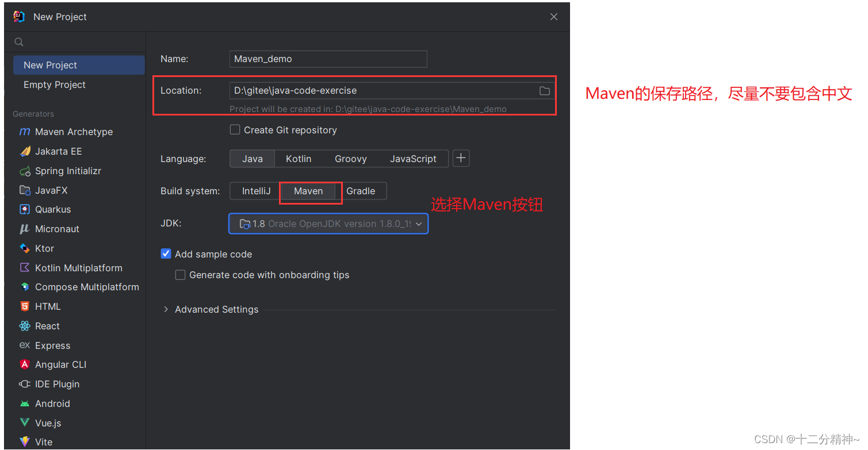The width and height of the screenshot is (868, 450).
Task: Enable Generate code with onboarding tips
Action: tap(180, 275)
